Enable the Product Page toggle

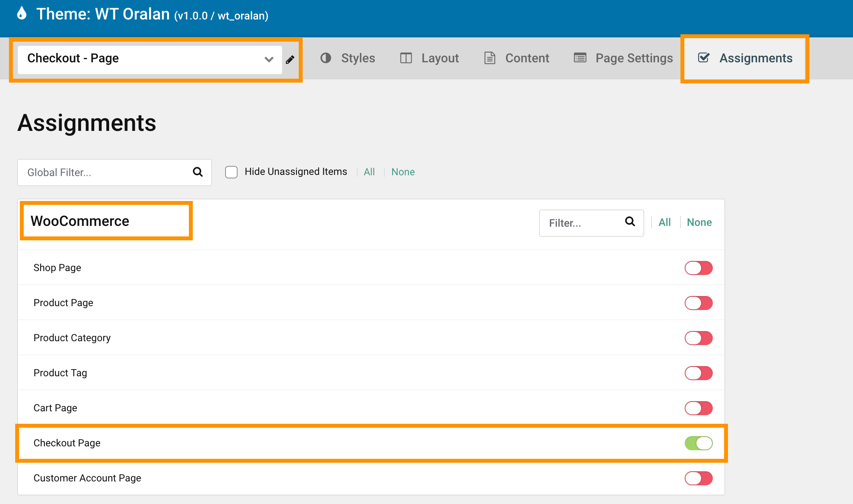pos(699,303)
